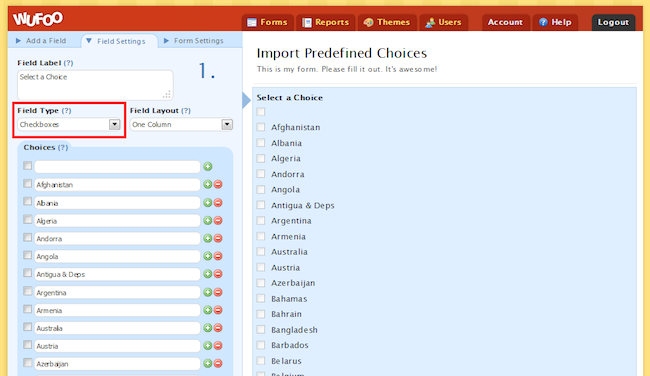650x376 pixels.
Task: Tick the Barbados checkbox in form preview
Action: coord(261,345)
